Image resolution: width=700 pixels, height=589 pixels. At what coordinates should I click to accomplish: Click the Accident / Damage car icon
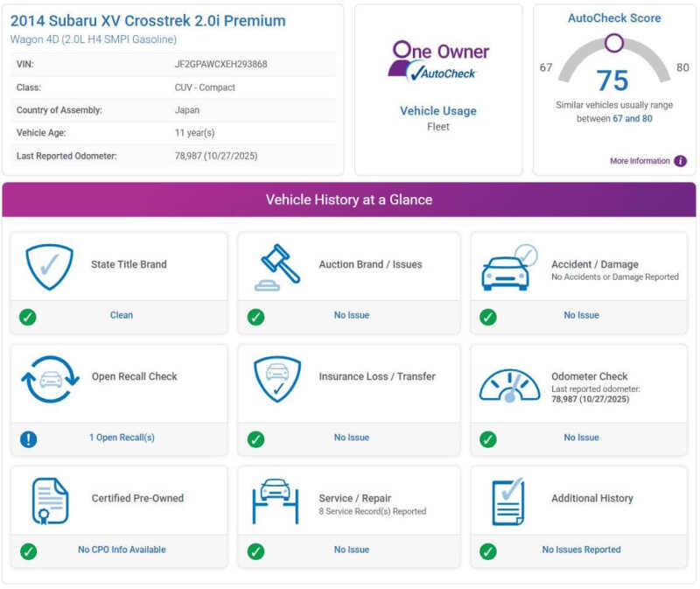[x=507, y=268]
